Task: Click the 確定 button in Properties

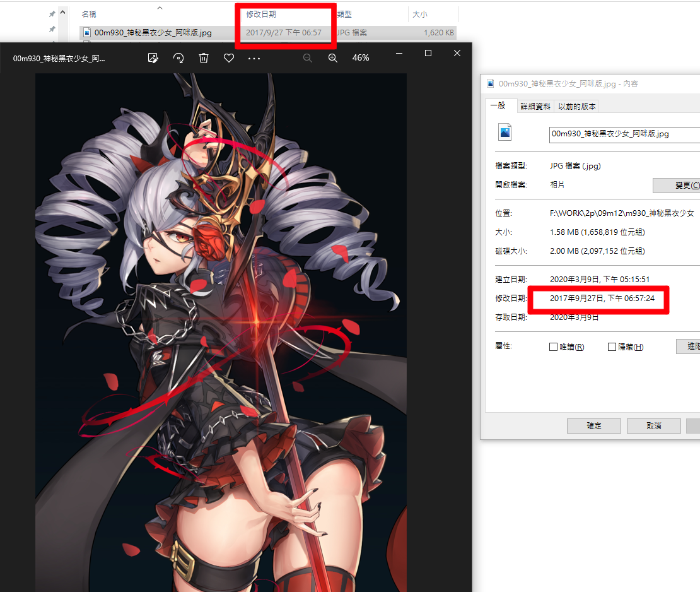Action: (x=594, y=426)
